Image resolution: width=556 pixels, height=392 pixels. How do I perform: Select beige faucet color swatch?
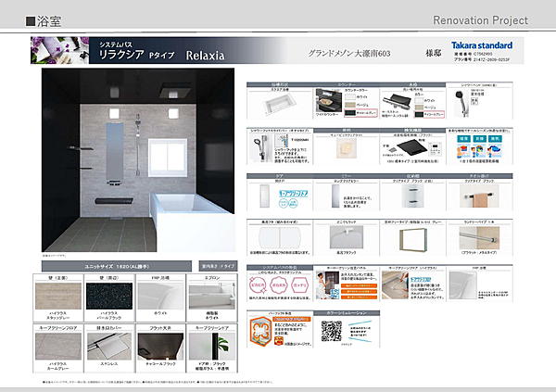coord(419,107)
